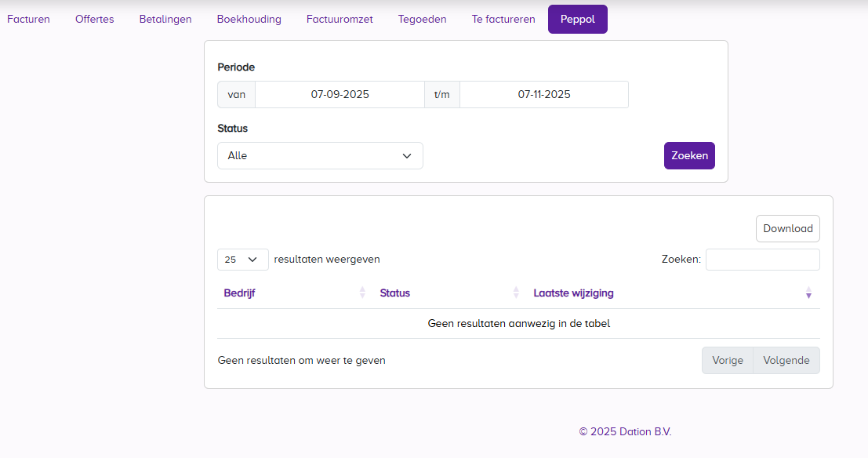Viewport: 868px width, 458px height.
Task: Click 'Geen resultaten aanwezig in de tabel' text
Action: pos(519,324)
